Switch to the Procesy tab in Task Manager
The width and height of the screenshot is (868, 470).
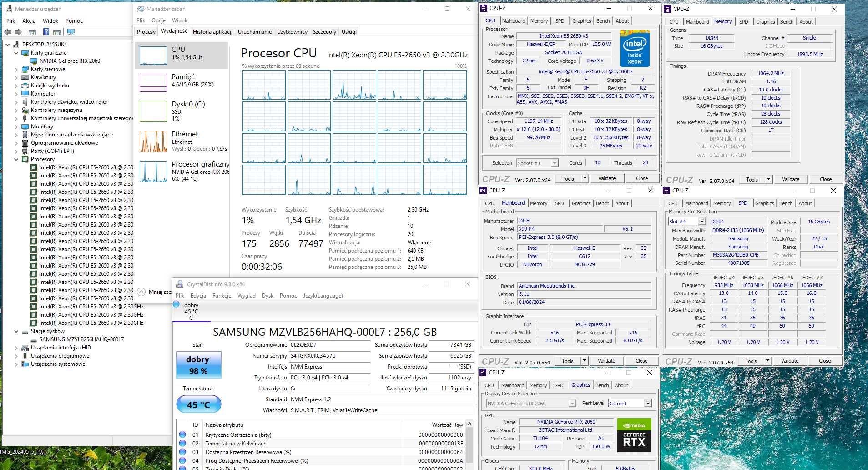[x=146, y=32]
